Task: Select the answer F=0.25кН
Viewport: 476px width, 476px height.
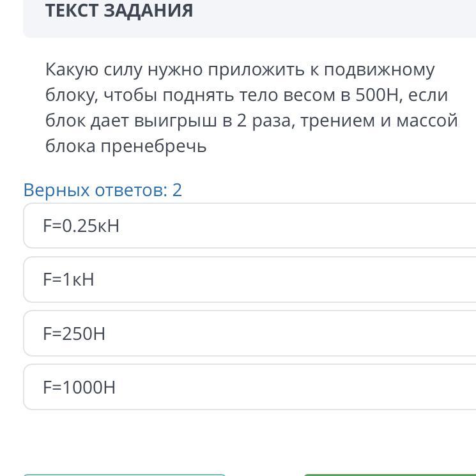Action: point(249,226)
